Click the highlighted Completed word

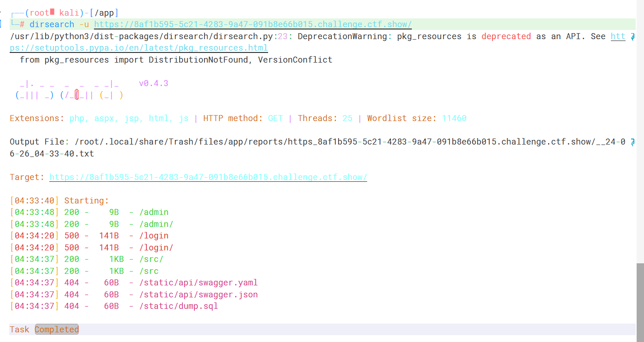(x=57, y=330)
